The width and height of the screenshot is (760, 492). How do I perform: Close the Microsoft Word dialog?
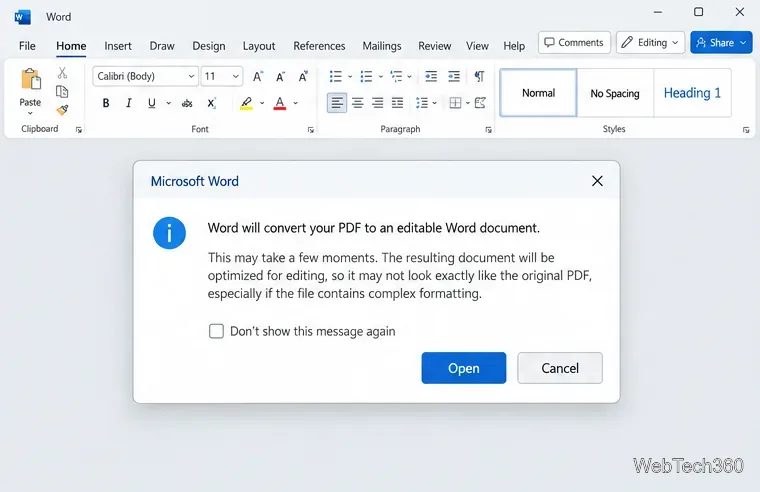point(597,181)
